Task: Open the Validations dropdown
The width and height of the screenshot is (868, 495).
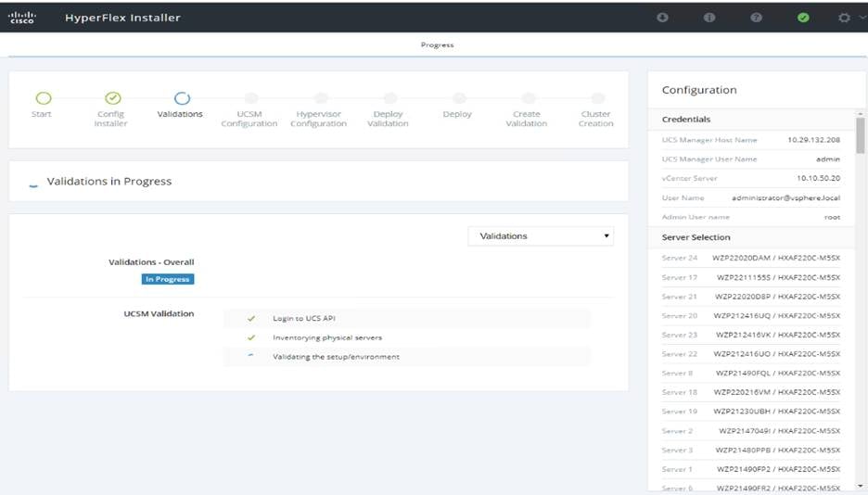Action: click(541, 236)
